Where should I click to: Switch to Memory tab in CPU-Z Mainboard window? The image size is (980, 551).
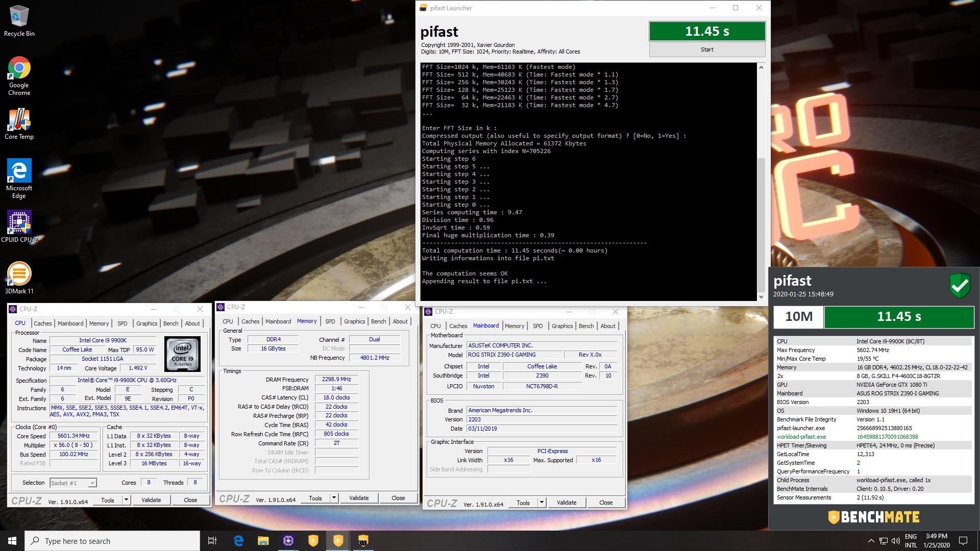514,326
